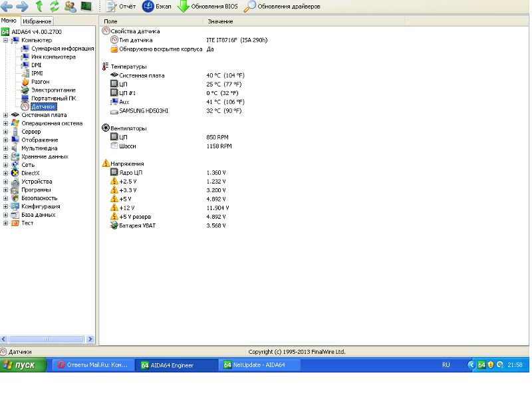Expand the DirectX tree node
The width and height of the screenshot is (532, 399).
(x=5, y=174)
